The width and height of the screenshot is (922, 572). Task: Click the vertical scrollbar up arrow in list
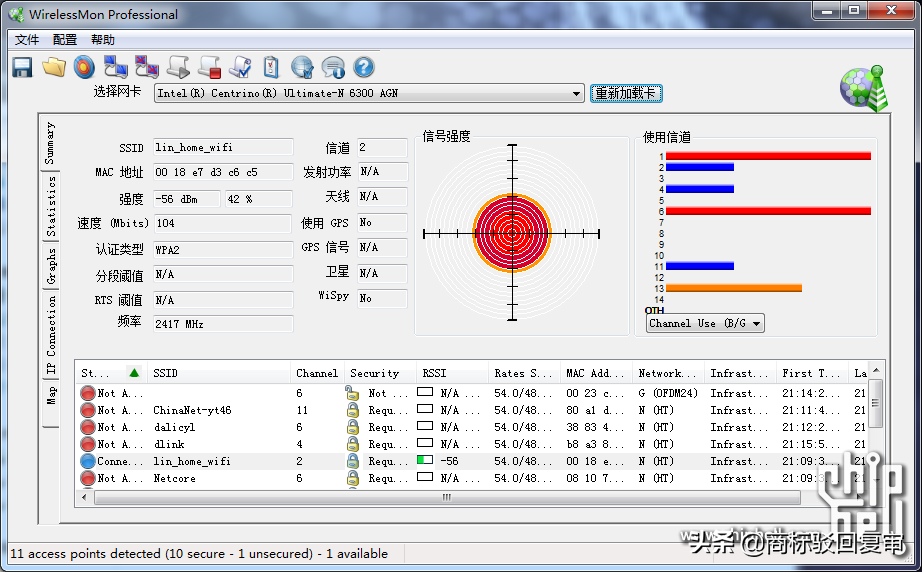876,371
